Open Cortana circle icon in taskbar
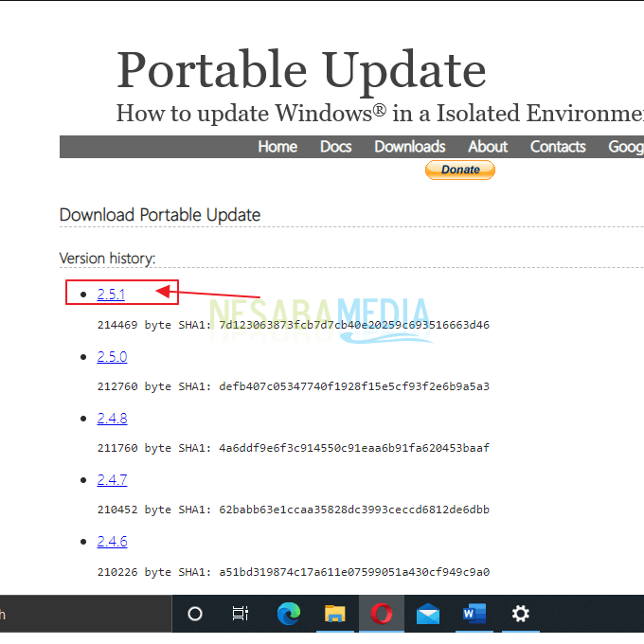 [195, 614]
